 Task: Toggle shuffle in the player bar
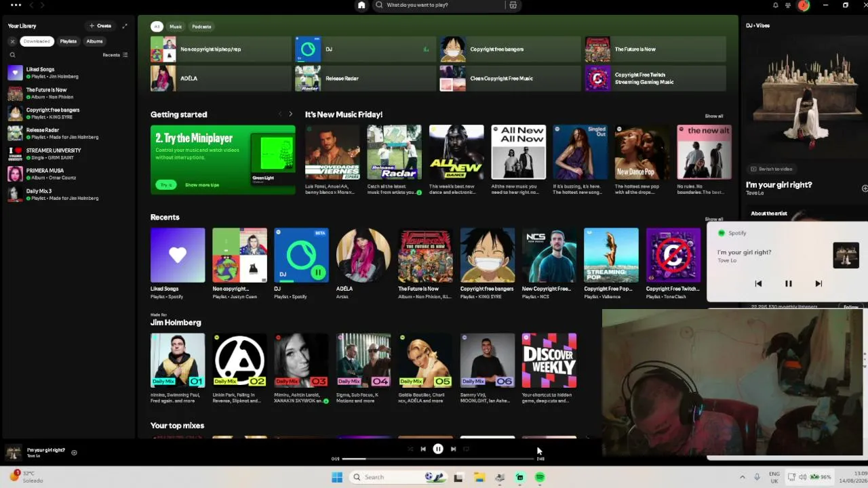(x=410, y=449)
